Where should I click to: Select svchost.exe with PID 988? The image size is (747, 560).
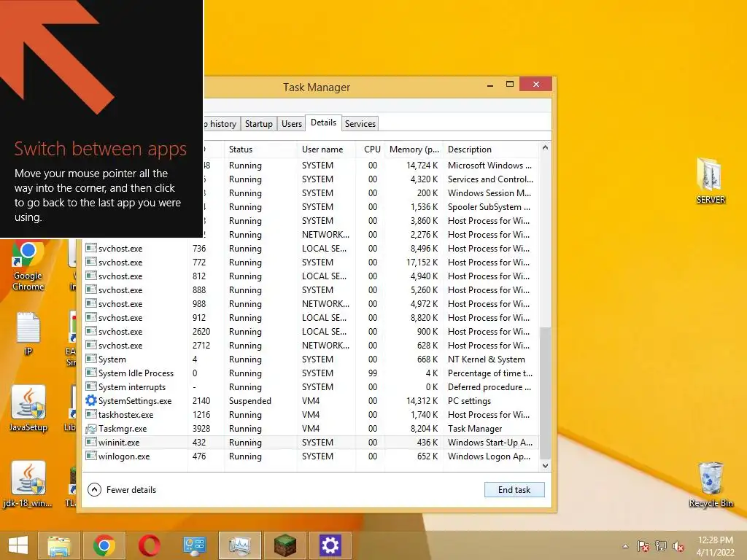[311, 303]
